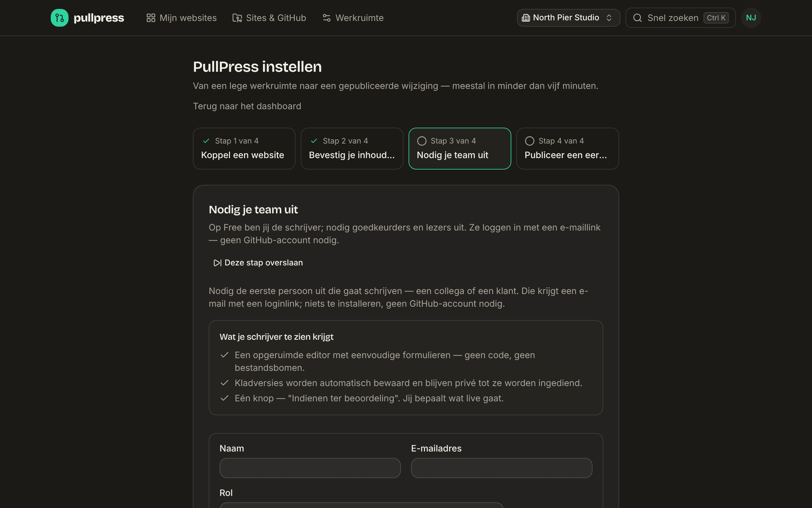Click 'Wat je schrijver te zien krijgt' heading
The width and height of the screenshot is (812, 508).
click(276, 337)
